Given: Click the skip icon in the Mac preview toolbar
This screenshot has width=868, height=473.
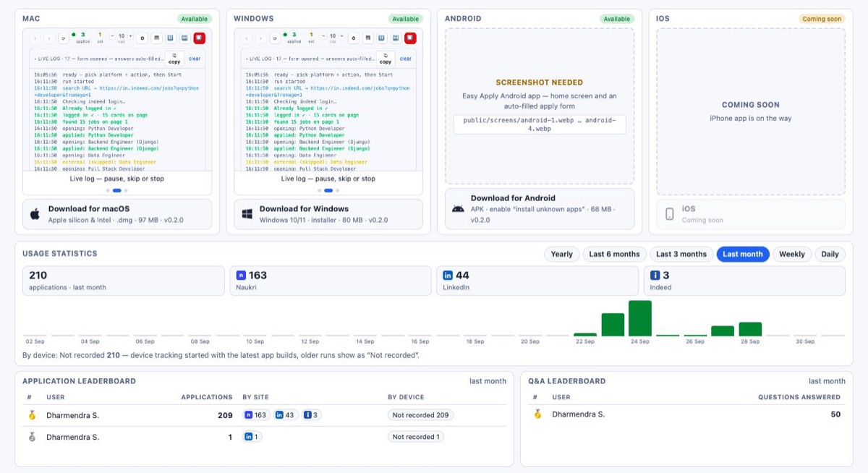Looking at the screenshot, I should point(184,38).
